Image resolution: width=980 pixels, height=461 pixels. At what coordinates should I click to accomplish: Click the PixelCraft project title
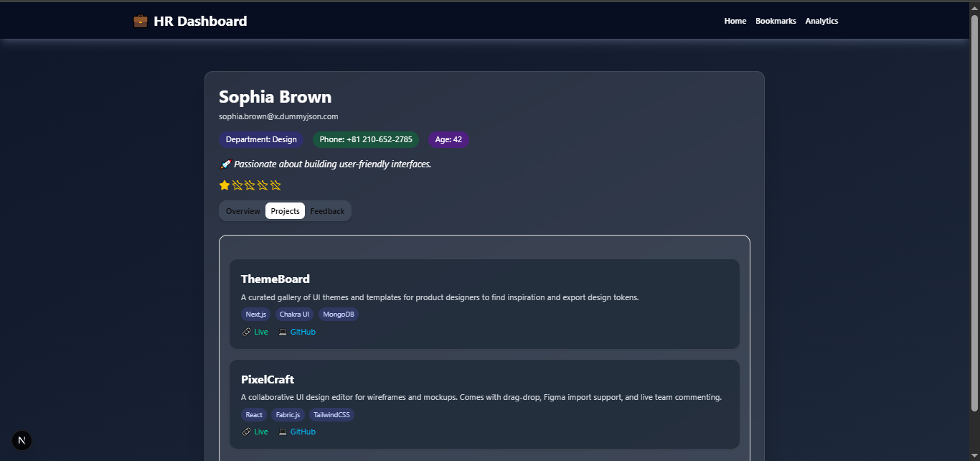pos(268,380)
